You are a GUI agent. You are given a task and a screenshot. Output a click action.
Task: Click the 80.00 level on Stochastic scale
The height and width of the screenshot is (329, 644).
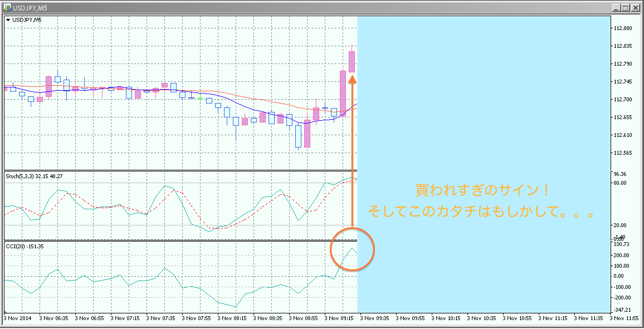point(621,183)
